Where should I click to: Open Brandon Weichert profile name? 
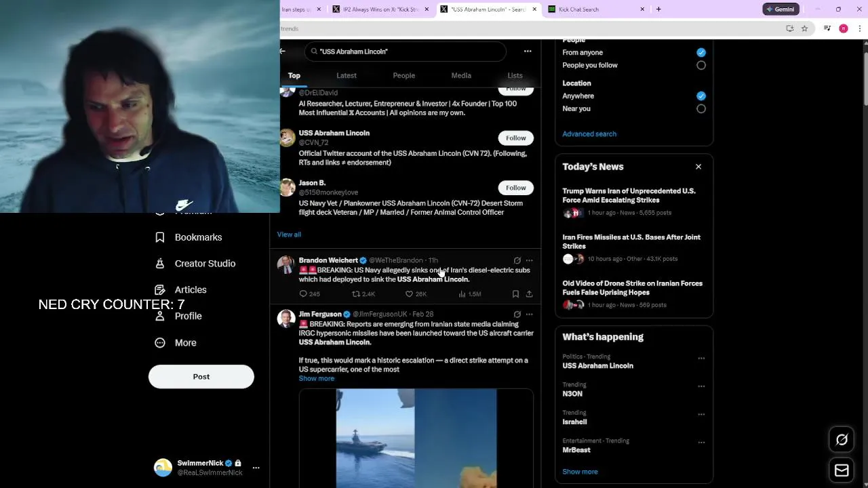(328, 260)
